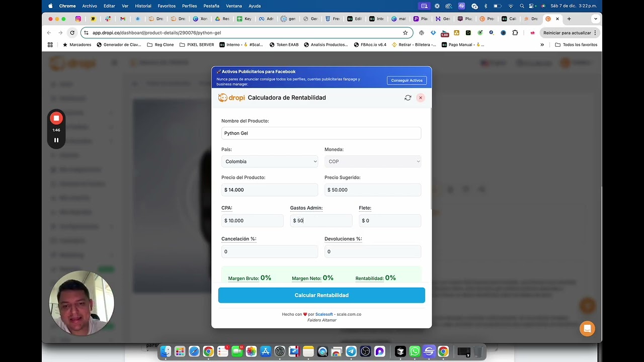The height and width of the screenshot is (362, 644).
Task: Open the Ventana menu
Action: [234, 6]
